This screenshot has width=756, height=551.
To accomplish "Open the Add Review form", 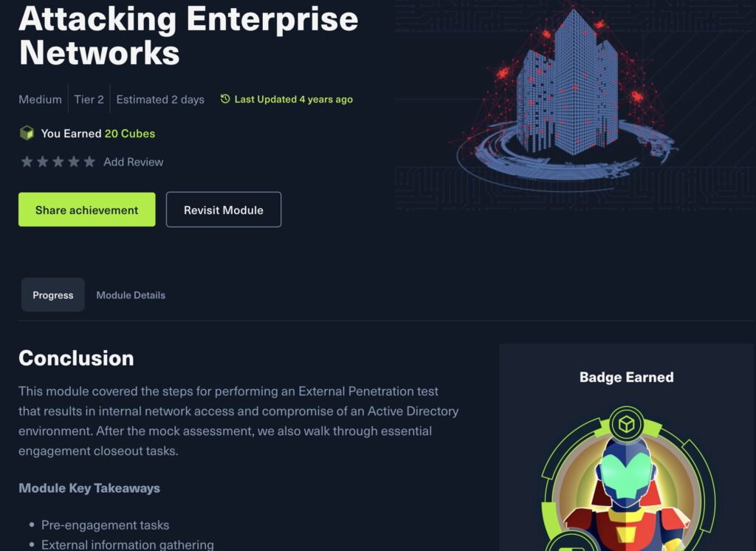I will tap(134, 161).
